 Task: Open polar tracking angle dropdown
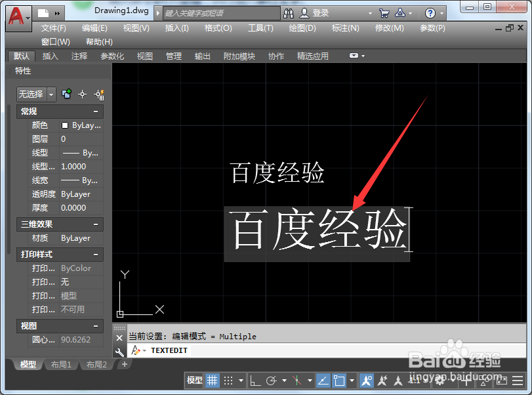click(284, 381)
